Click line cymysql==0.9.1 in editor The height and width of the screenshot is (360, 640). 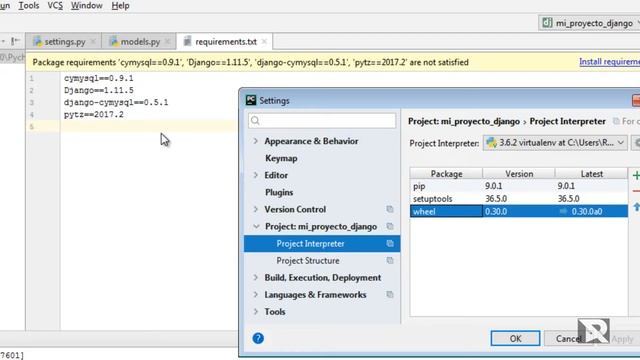pos(99,78)
